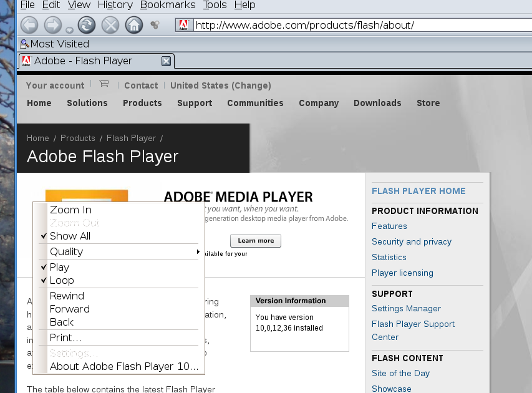Open the History menu

115,5
